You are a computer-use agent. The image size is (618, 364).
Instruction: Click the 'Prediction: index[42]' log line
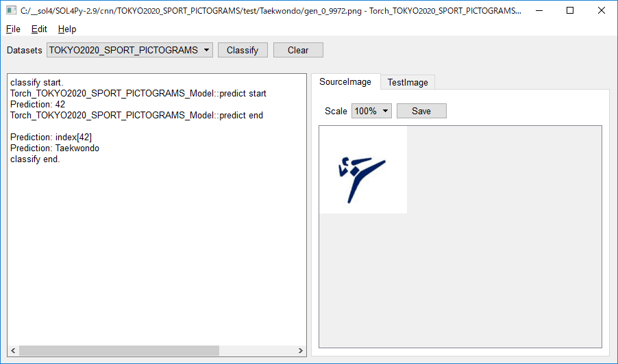click(x=51, y=137)
